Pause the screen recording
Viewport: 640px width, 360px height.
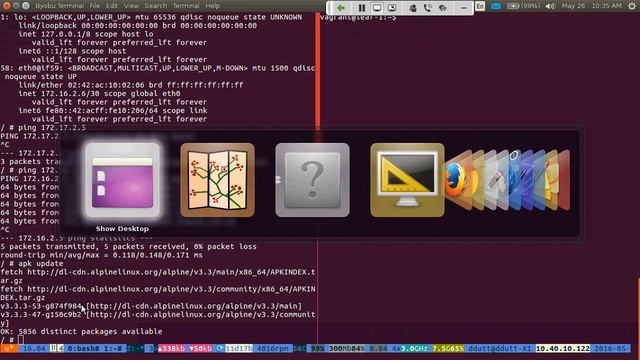pyautogui.click(x=362, y=8)
